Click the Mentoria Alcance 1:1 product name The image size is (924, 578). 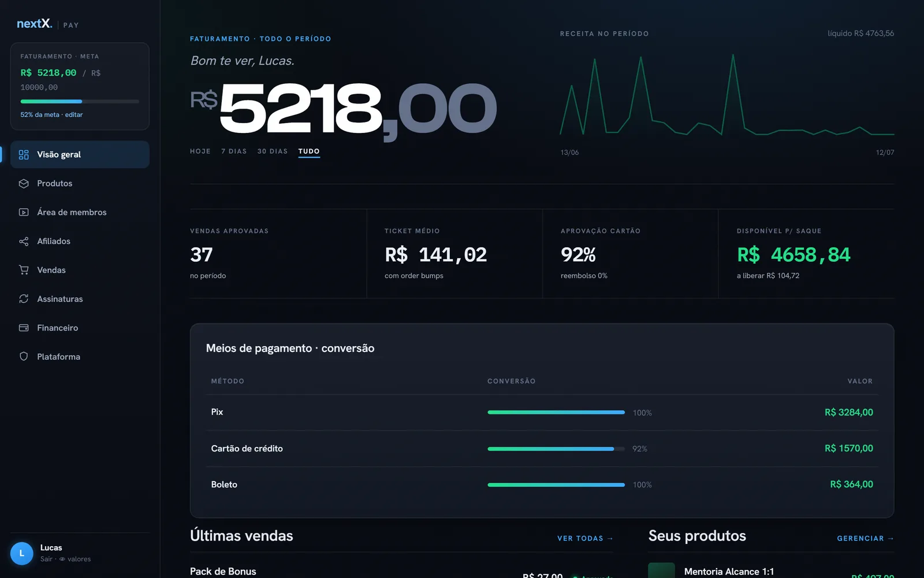729,572
